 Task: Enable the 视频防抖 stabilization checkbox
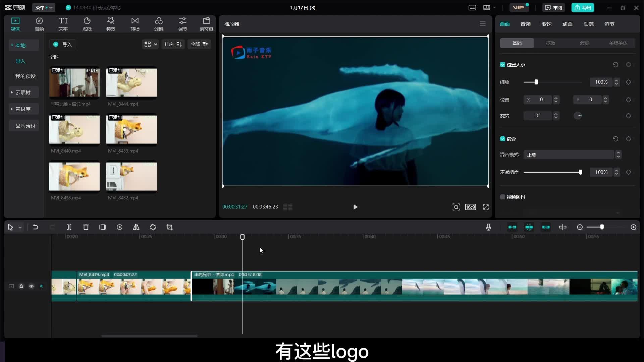tap(502, 197)
